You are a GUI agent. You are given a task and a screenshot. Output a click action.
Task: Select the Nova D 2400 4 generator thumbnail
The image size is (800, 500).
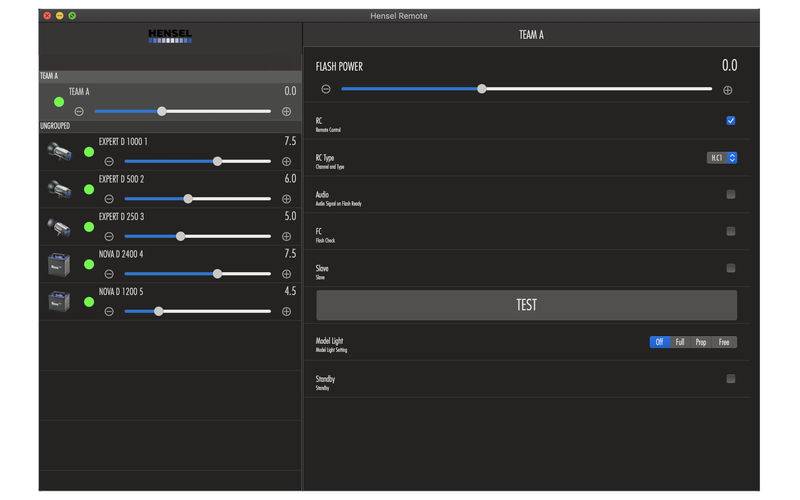coord(59,264)
